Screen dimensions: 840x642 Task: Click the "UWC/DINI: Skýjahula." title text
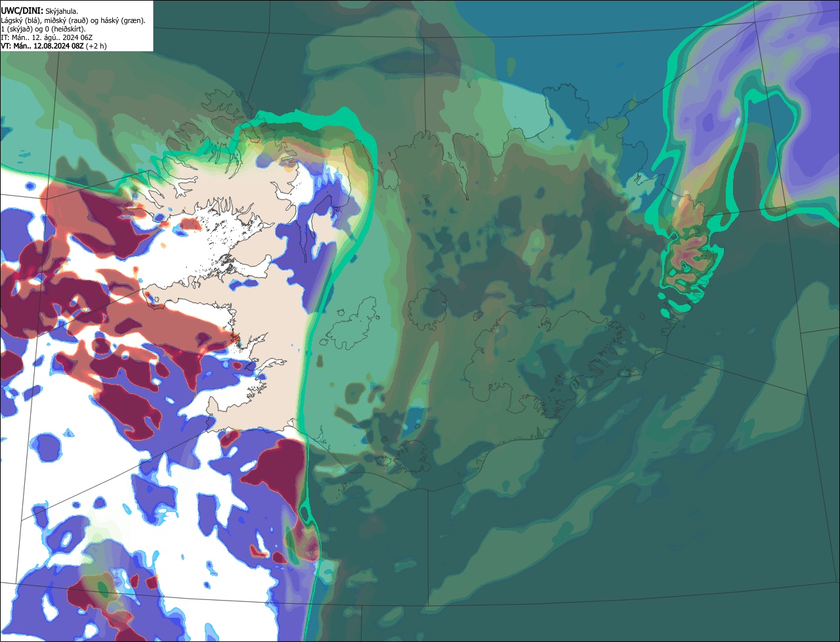pyautogui.click(x=41, y=11)
